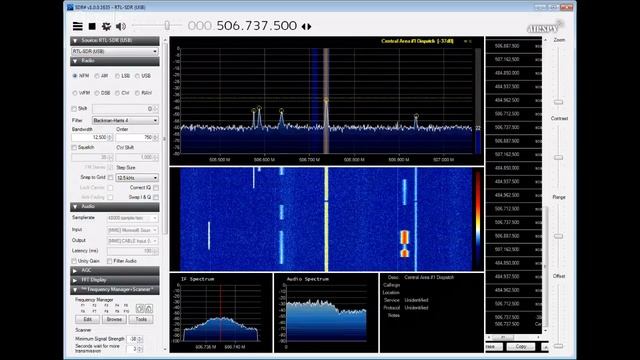Click the Edit button in Frequency Manager

(x=87, y=319)
